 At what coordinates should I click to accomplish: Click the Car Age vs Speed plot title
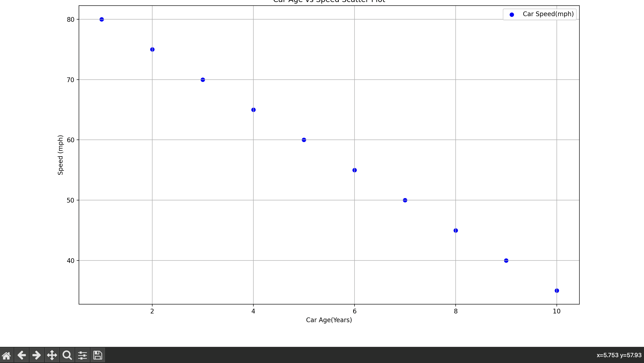329,2
